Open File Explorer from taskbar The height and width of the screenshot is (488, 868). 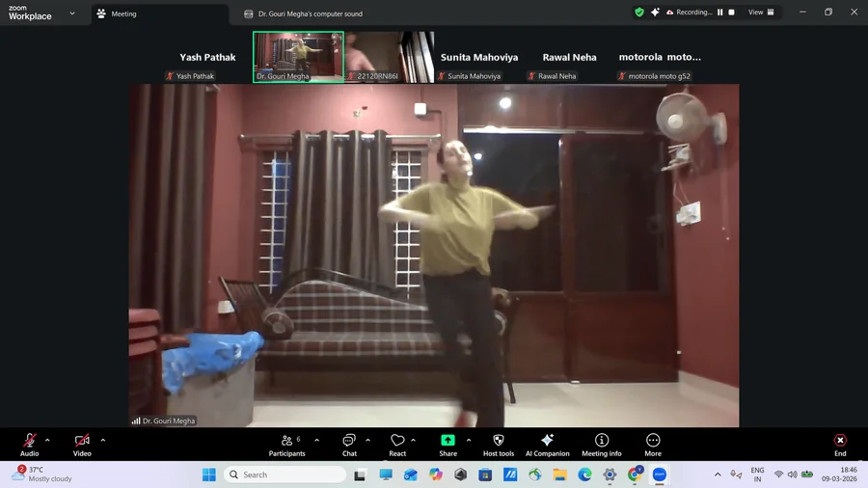559,474
